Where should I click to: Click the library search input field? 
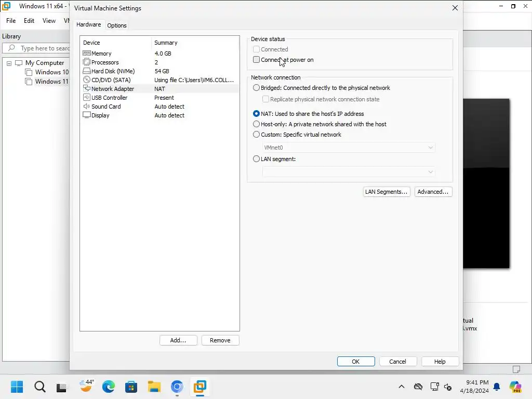(x=36, y=48)
